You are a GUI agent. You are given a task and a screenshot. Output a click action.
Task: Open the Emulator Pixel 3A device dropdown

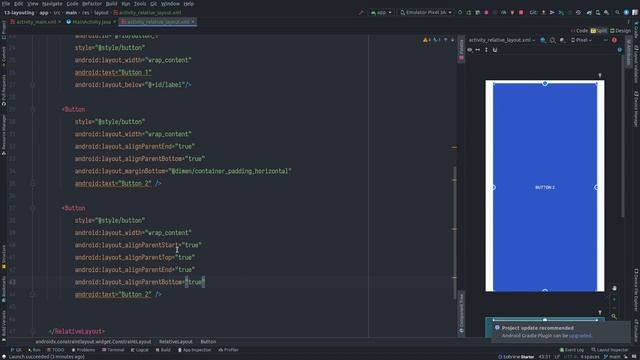[x=426, y=13]
